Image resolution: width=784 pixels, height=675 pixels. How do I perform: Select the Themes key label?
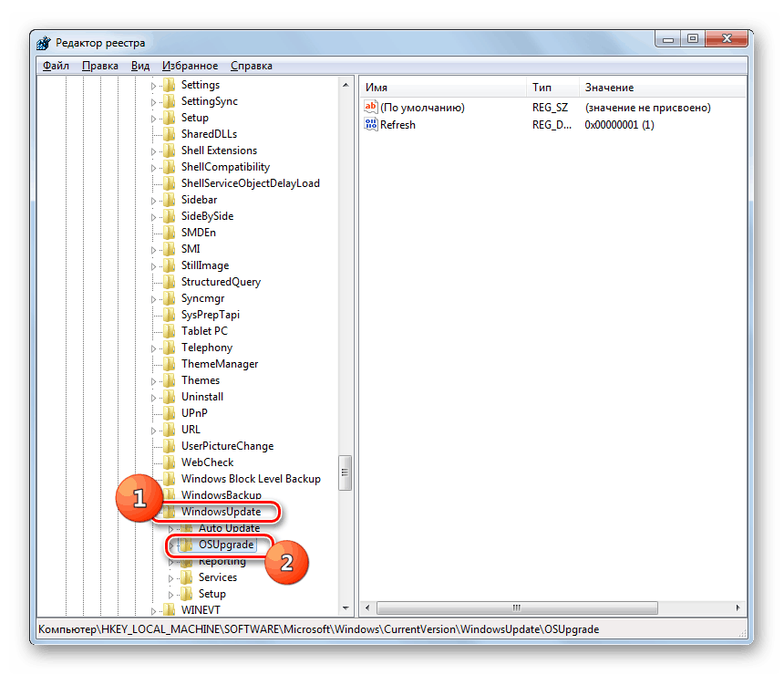[201, 380]
